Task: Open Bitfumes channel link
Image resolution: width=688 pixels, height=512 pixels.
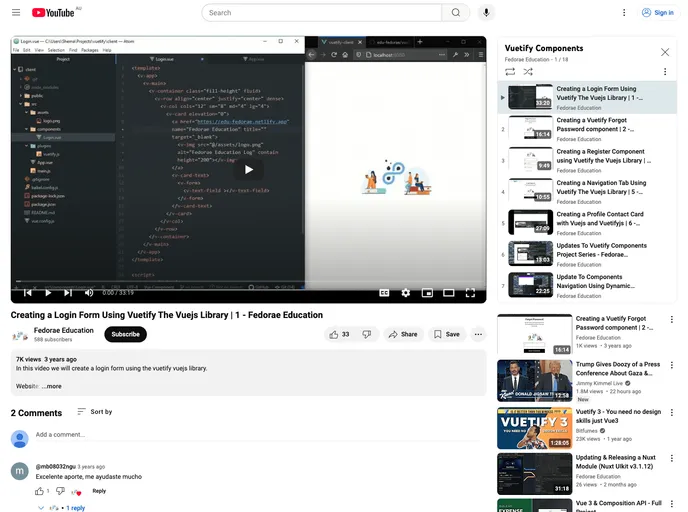Action: [x=587, y=431]
